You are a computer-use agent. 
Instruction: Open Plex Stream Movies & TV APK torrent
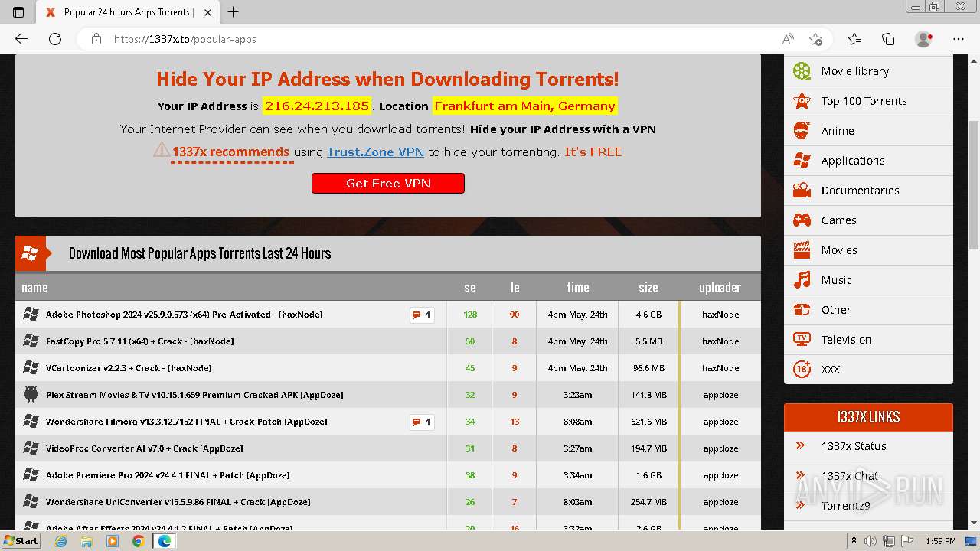[x=194, y=395]
